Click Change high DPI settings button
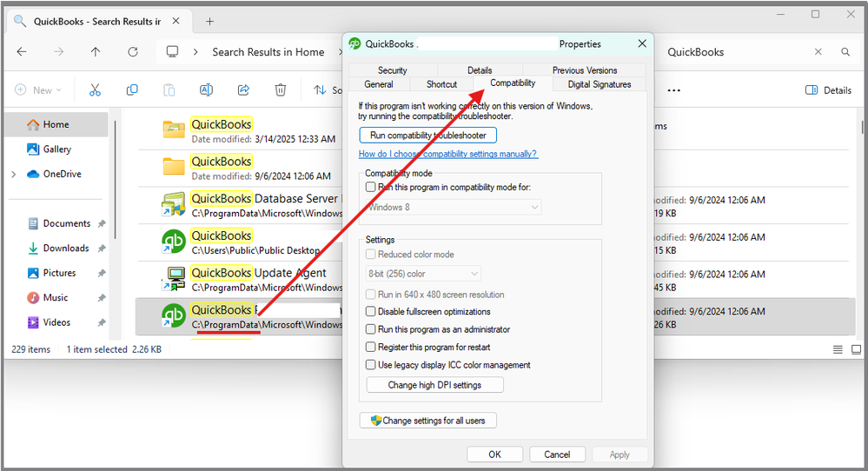Viewport: 868px width, 471px height. 434,385
